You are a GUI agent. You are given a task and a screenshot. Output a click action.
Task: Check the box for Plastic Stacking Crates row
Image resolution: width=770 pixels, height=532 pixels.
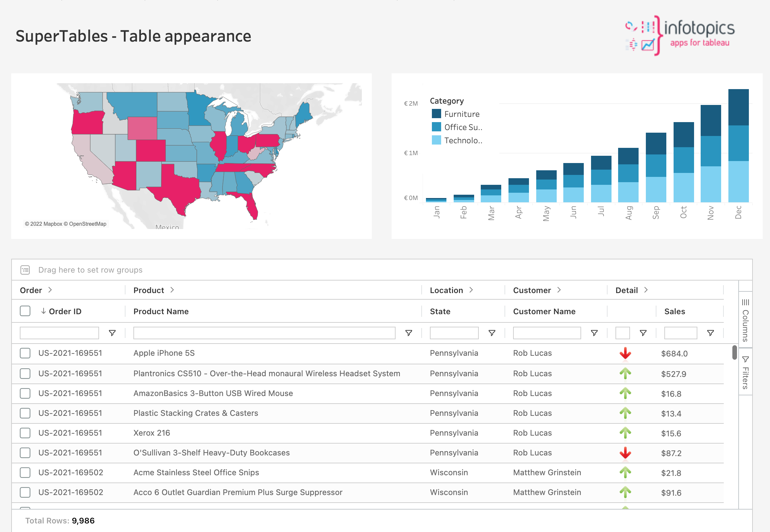25,413
